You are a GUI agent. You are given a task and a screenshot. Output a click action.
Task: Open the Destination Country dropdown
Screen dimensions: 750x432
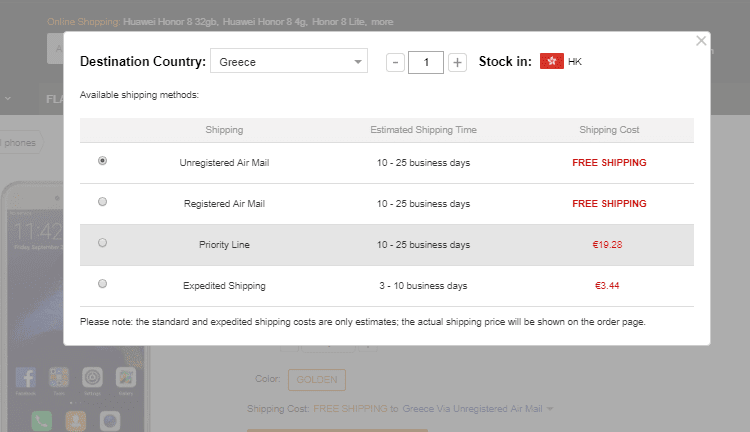288,62
